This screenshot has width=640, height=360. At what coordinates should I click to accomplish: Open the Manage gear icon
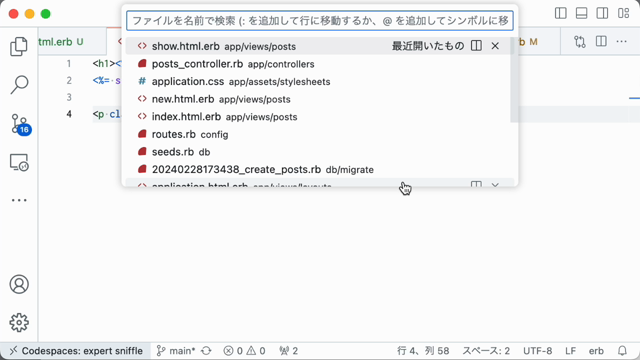tap(19, 322)
